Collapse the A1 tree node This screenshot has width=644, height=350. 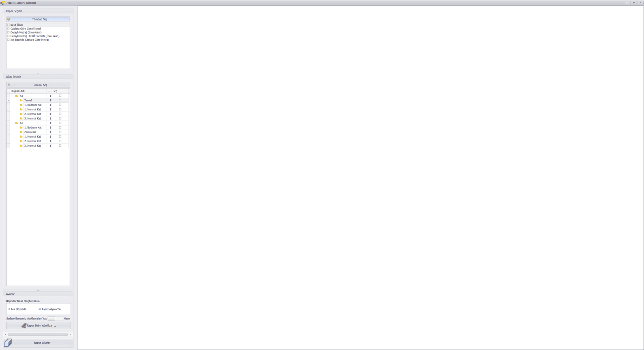[x=12, y=96]
